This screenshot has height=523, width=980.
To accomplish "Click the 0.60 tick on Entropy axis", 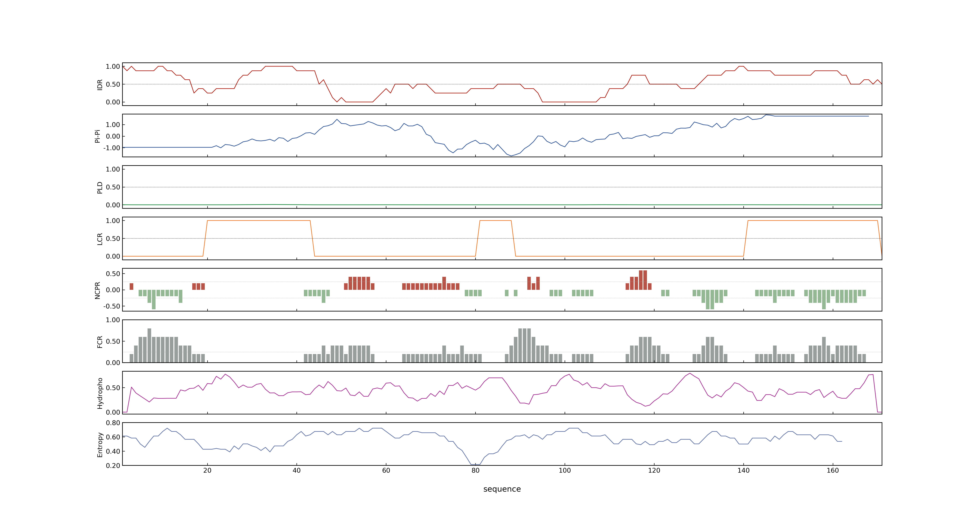I will [x=113, y=437].
